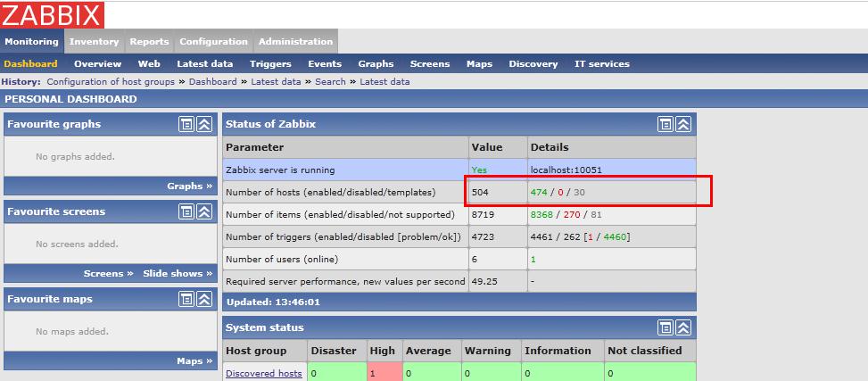Collapse the System status widget
This screenshot has height=381, width=868.
click(683, 327)
